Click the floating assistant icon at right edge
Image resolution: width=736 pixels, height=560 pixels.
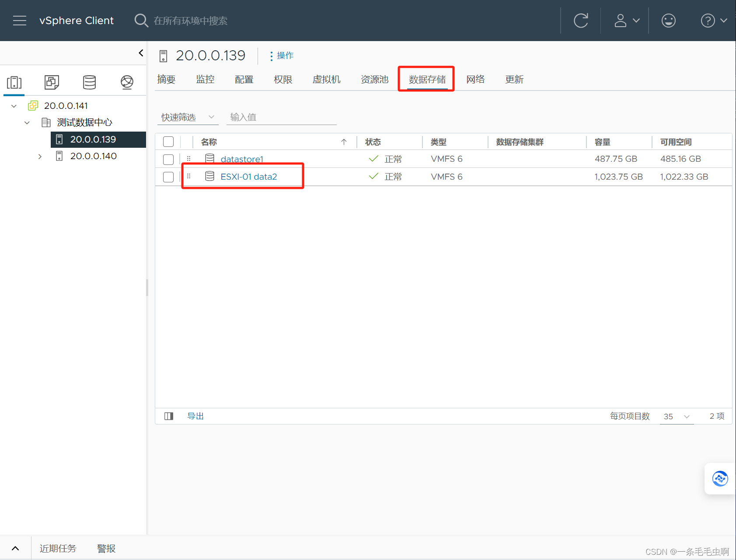(720, 479)
